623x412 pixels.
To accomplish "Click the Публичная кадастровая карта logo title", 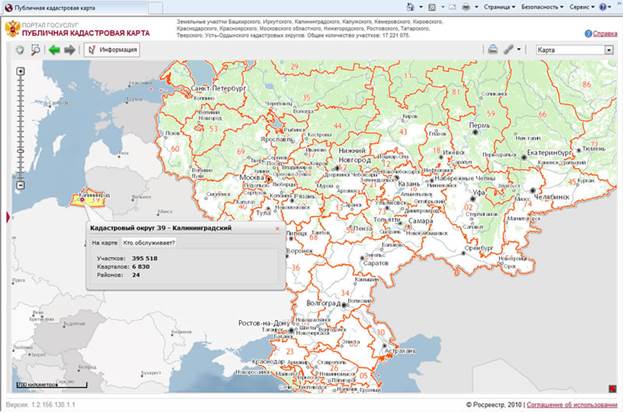I will coord(86,33).
